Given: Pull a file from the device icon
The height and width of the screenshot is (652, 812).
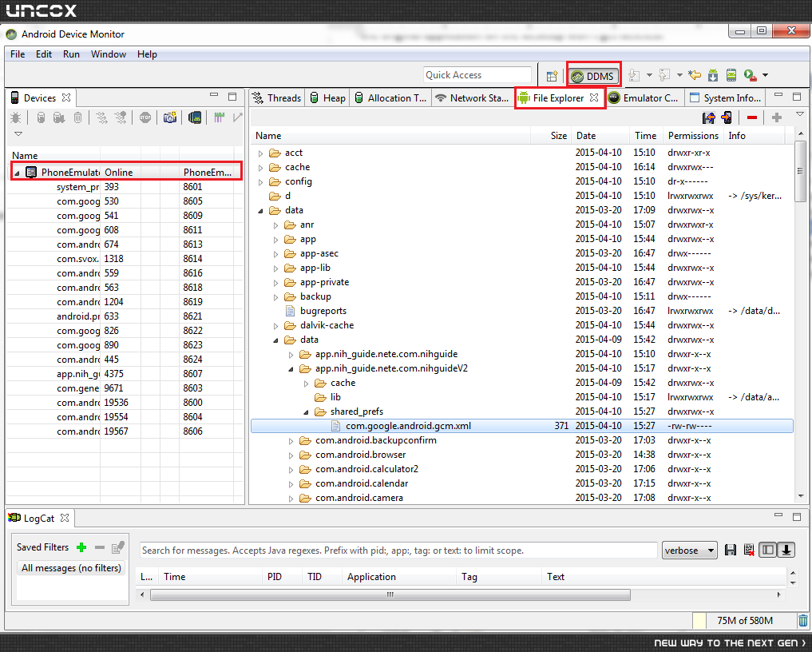Looking at the screenshot, I should [708, 117].
